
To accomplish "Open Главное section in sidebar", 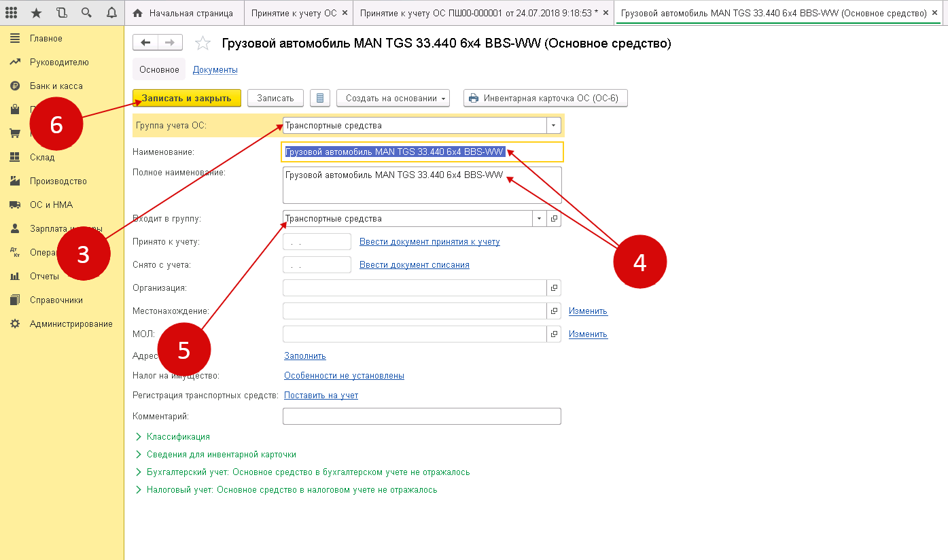I will coord(46,39).
